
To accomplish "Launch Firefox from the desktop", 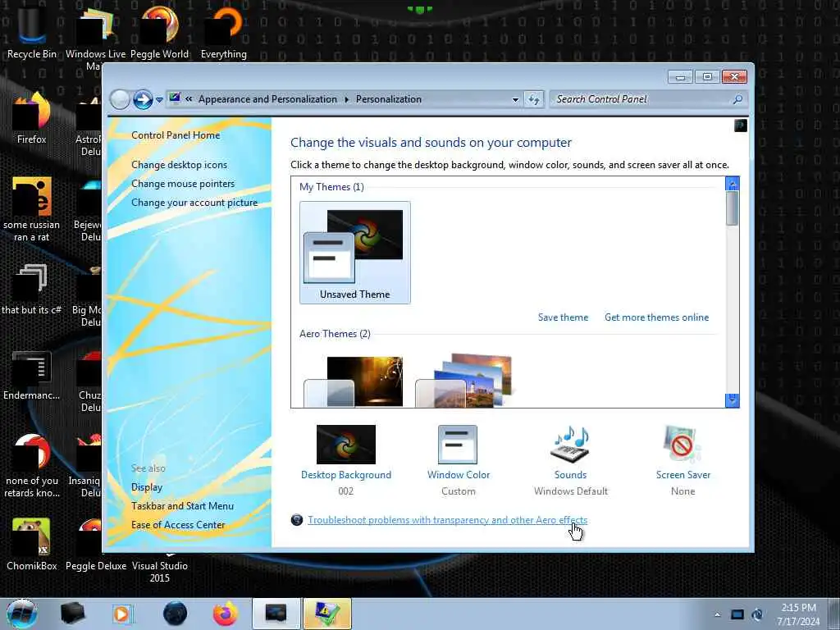I will pyautogui.click(x=32, y=118).
